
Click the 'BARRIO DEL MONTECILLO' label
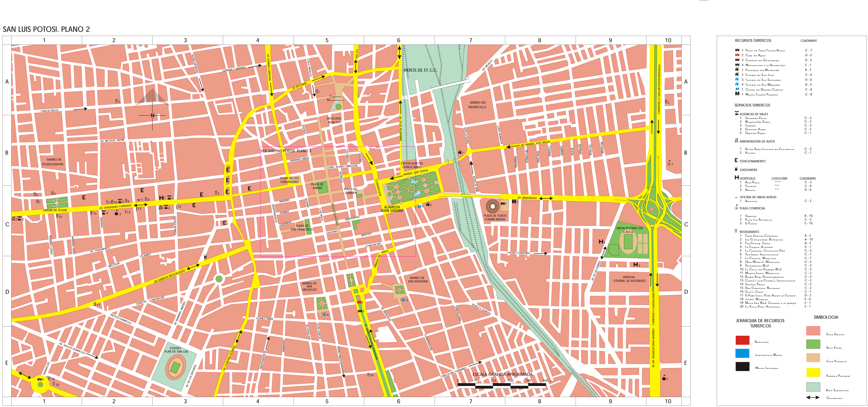pos(478,105)
